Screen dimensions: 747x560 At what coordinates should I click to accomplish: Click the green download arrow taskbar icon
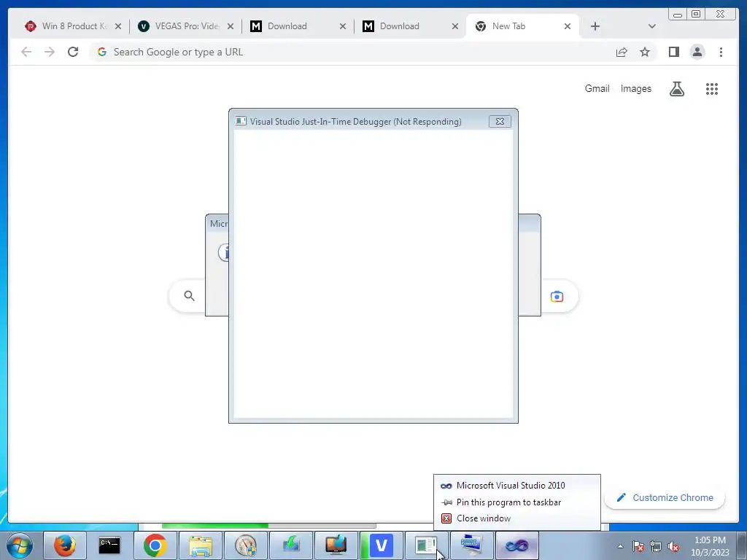tap(290, 545)
